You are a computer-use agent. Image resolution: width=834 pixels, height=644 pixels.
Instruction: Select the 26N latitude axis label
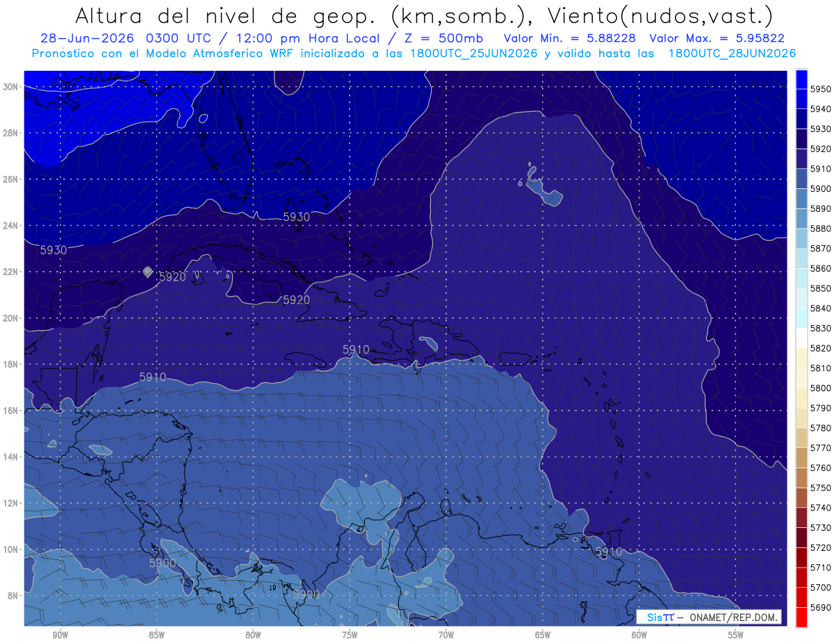point(10,179)
